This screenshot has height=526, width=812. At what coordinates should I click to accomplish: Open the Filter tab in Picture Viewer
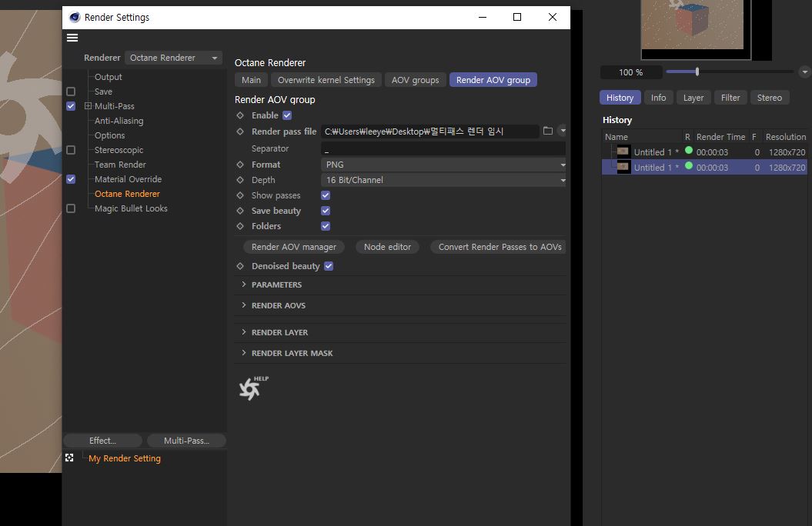click(730, 98)
